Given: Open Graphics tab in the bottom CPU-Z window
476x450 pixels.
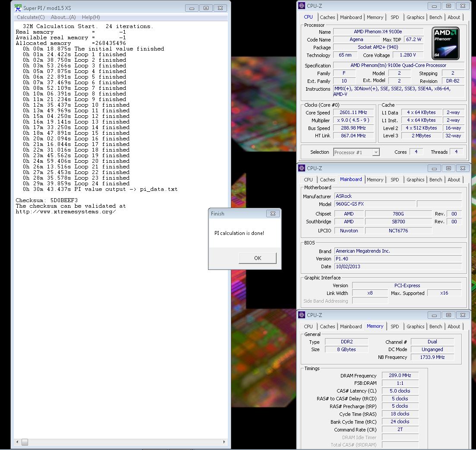Looking at the screenshot, I should [x=415, y=326].
